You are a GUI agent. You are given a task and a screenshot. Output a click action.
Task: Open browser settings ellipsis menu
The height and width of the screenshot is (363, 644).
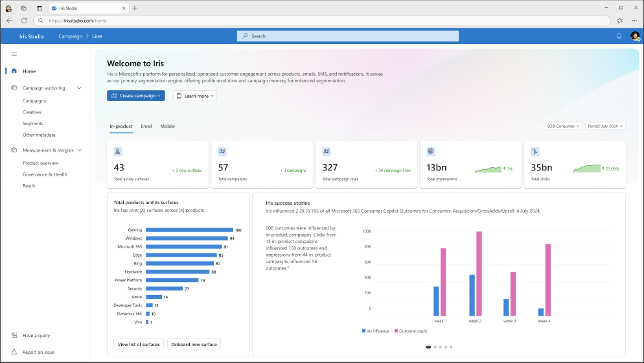pyautogui.click(x=634, y=21)
